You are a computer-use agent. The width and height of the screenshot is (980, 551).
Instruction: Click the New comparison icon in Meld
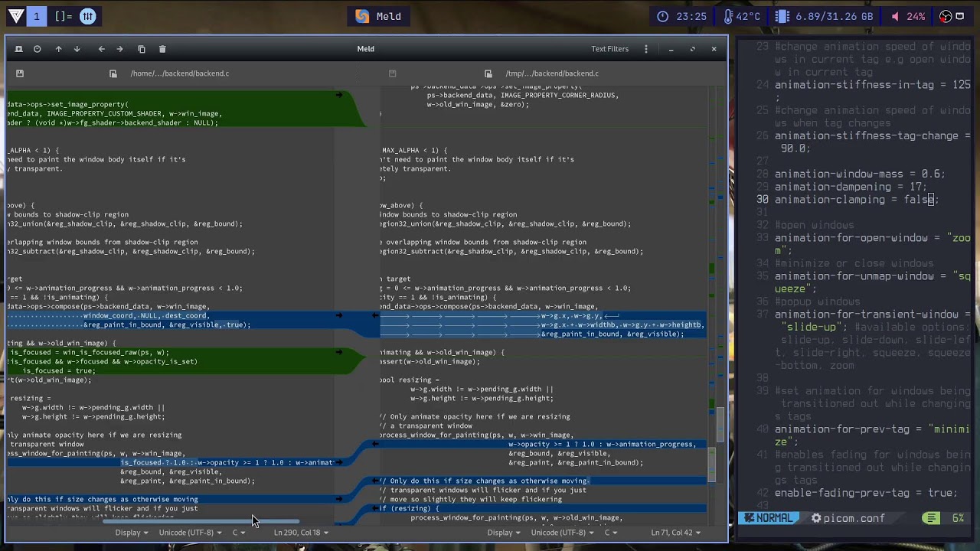click(x=19, y=49)
